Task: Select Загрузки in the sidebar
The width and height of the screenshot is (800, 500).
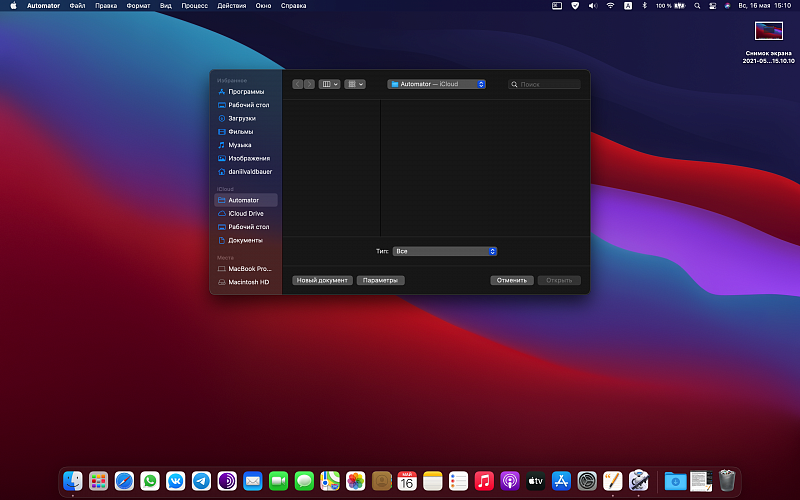Action: click(241, 118)
